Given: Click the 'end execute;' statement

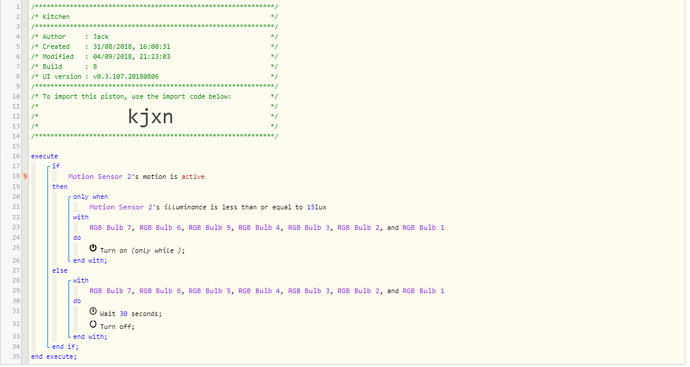Looking at the screenshot, I should tap(54, 357).
